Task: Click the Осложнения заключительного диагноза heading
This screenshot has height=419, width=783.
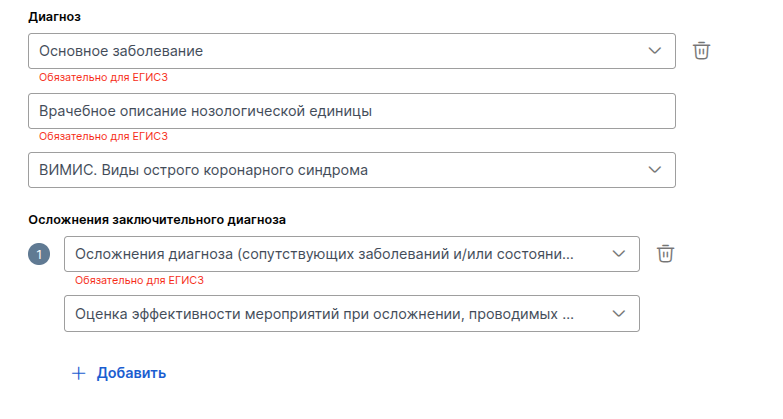Action: (157, 219)
